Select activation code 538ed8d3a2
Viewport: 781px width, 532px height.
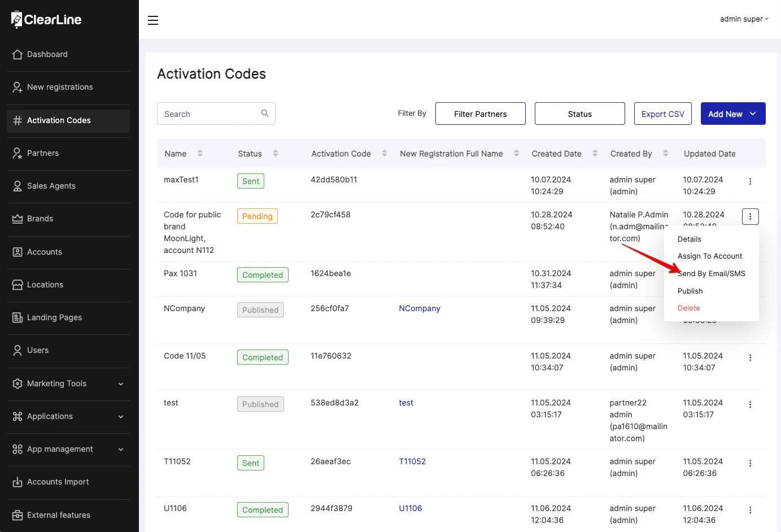[334, 403]
